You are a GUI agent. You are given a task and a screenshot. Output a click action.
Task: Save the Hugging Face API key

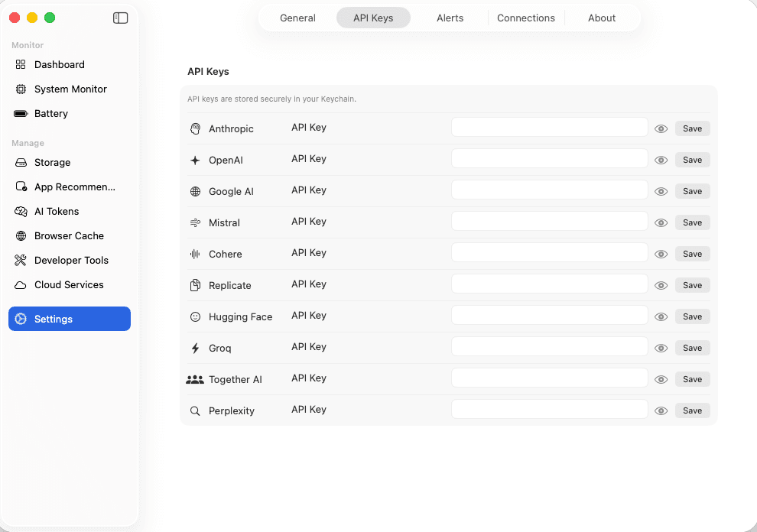coord(692,316)
